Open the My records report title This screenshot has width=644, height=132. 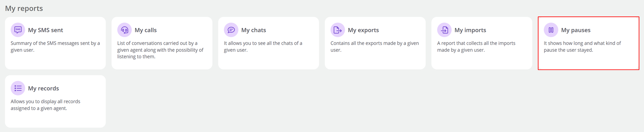[44, 88]
